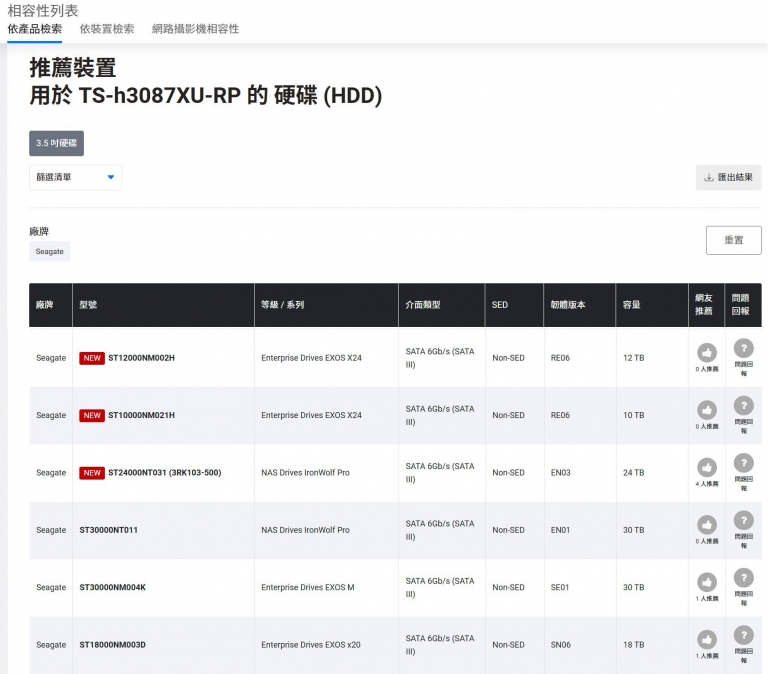The height and width of the screenshot is (674, 768).
Task: Click firmware cell EN03
Action: click(560, 473)
